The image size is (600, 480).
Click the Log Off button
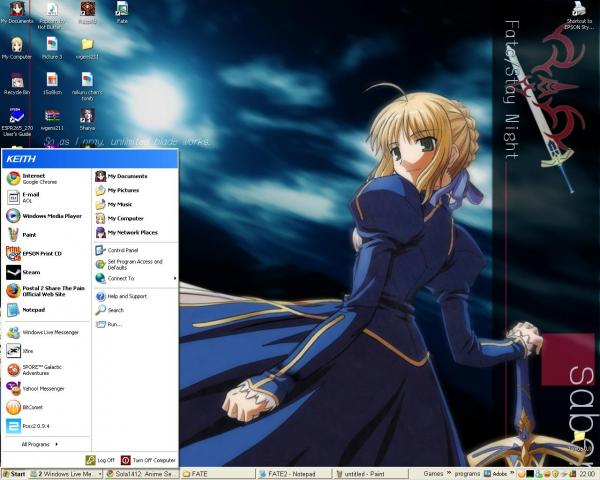pos(100,460)
